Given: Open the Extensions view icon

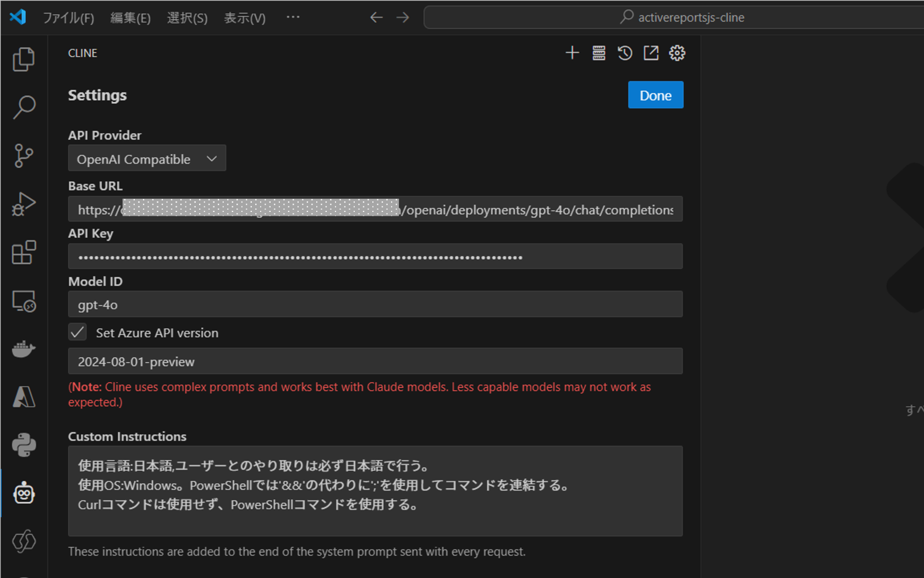Looking at the screenshot, I should click(24, 253).
